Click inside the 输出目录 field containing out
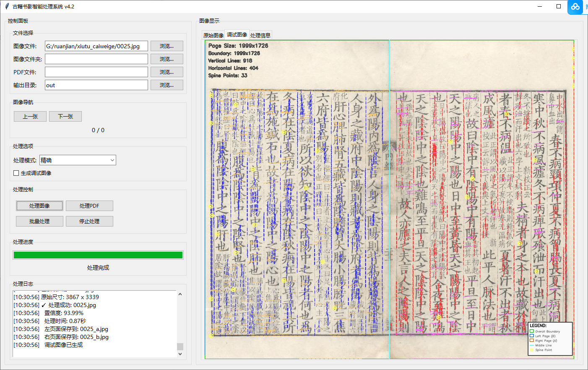Viewport: 588px width, 370px height. tap(96, 85)
